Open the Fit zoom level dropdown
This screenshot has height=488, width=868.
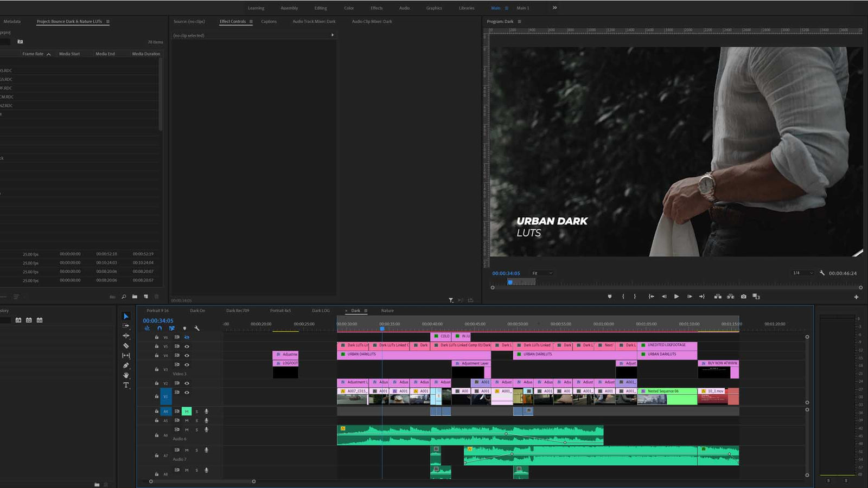click(542, 273)
